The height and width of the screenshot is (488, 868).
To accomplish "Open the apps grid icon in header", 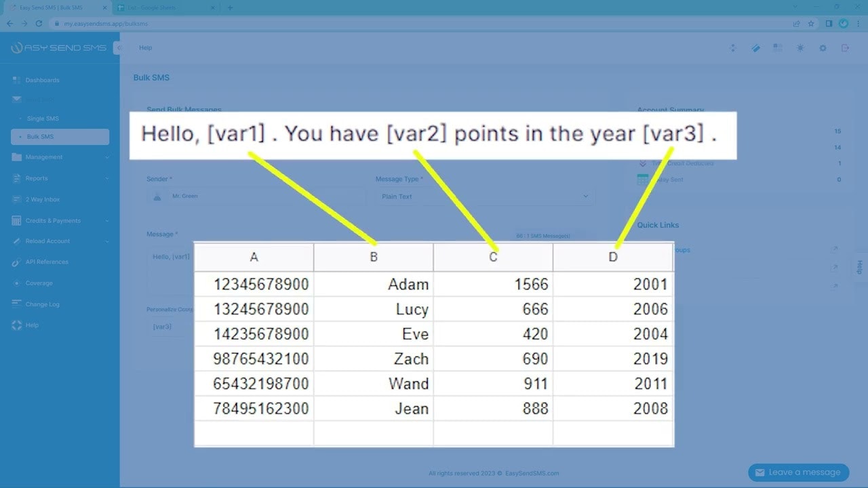I will coord(778,48).
